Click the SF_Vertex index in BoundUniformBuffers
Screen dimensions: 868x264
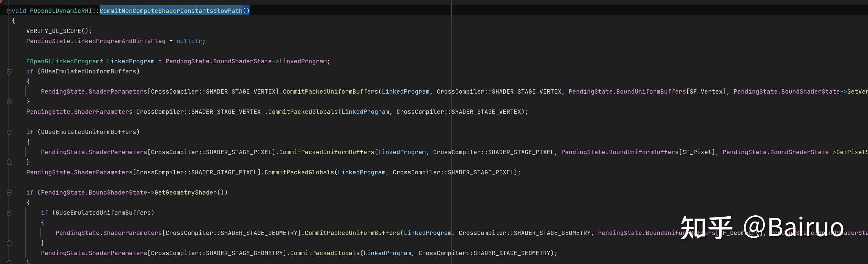tap(706, 92)
